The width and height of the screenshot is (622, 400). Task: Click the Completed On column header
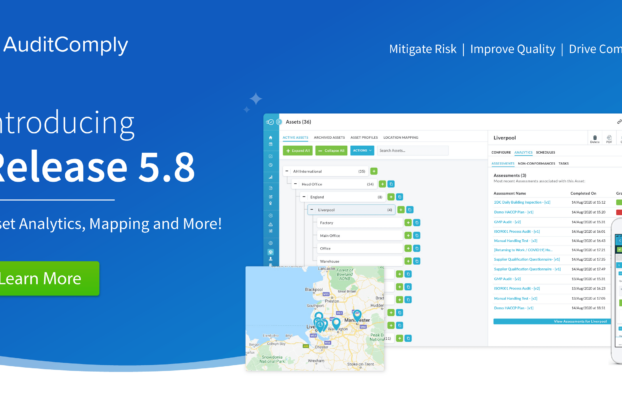583,193
